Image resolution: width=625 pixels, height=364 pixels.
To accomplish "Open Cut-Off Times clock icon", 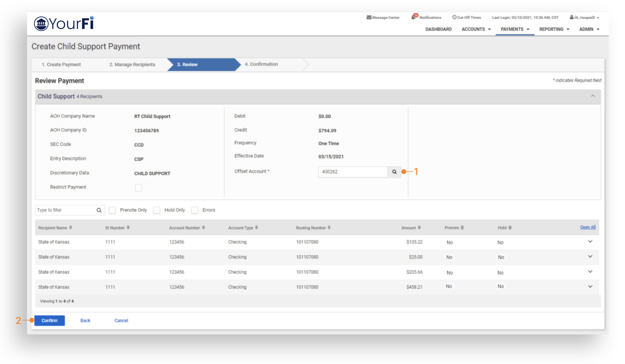I will click(454, 17).
